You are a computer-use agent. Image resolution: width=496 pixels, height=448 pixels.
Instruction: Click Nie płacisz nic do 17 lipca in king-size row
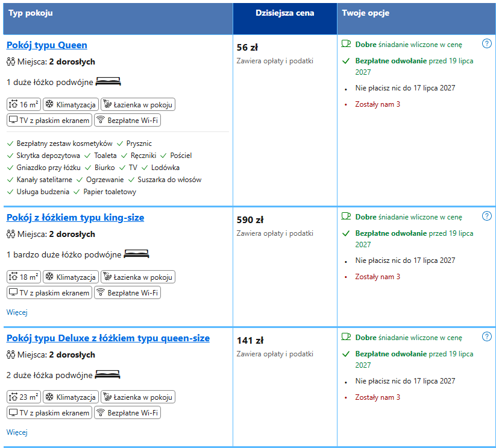405,260
